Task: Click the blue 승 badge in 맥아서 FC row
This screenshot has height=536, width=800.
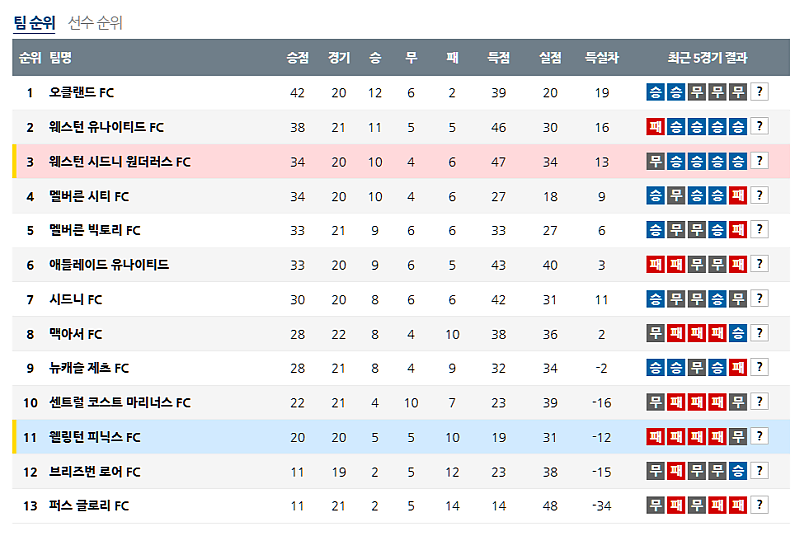Action: [x=738, y=333]
